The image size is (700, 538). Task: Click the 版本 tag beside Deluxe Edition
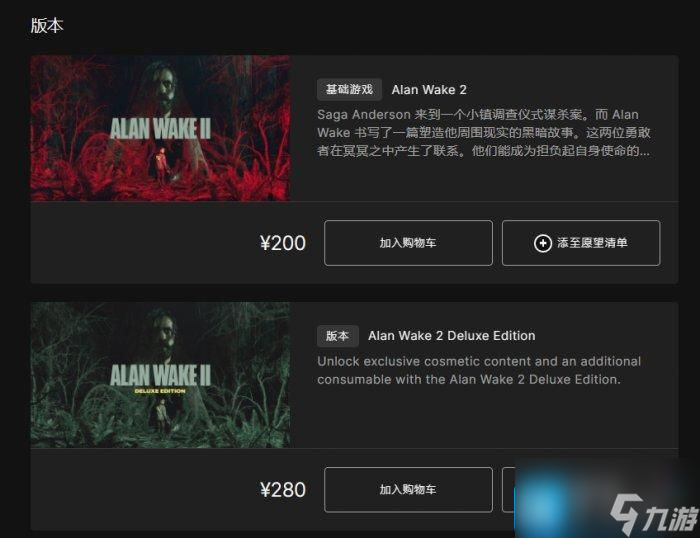pos(338,336)
